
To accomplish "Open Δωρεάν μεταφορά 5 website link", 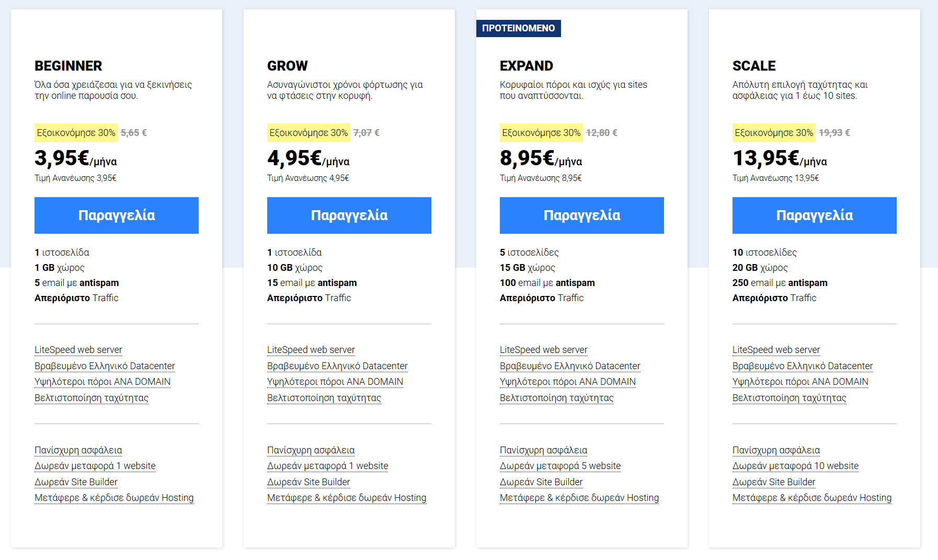I will tap(560, 466).
